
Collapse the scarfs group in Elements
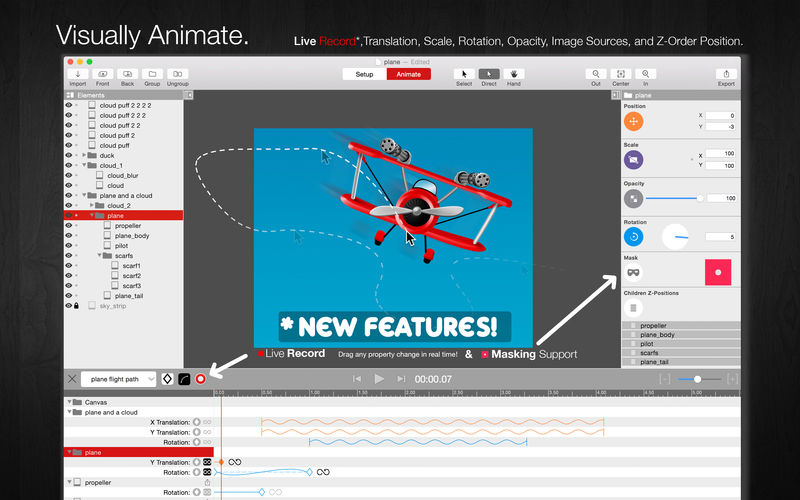point(100,255)
